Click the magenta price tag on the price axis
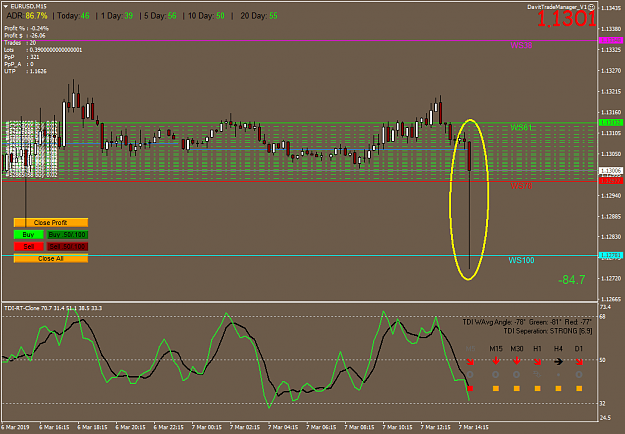Image resolution: width=625 pixels, height=434 pixels. coord(611,41)
